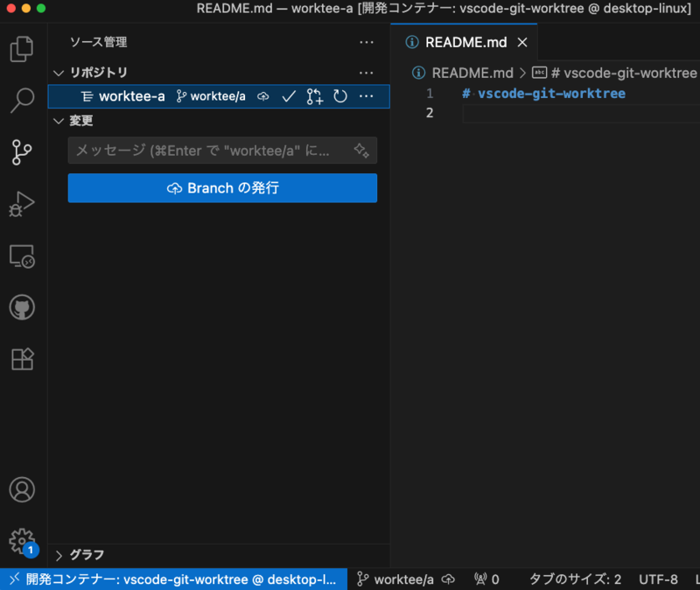Open the Accounts menu in the activity bar
Screen dimensions: 700x590
point(22,490)
